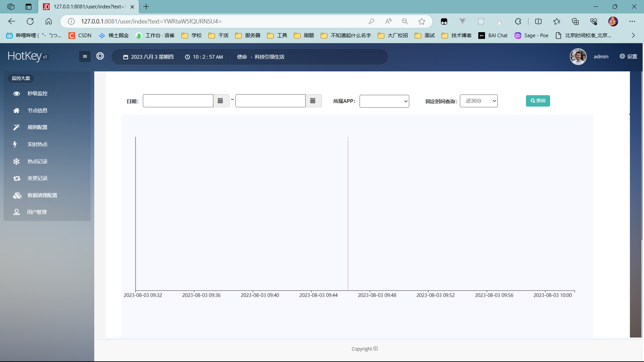The image size is (644, 362).
Task: Click the start date input field
Action: pyautogui.click(x=178, y=101)
